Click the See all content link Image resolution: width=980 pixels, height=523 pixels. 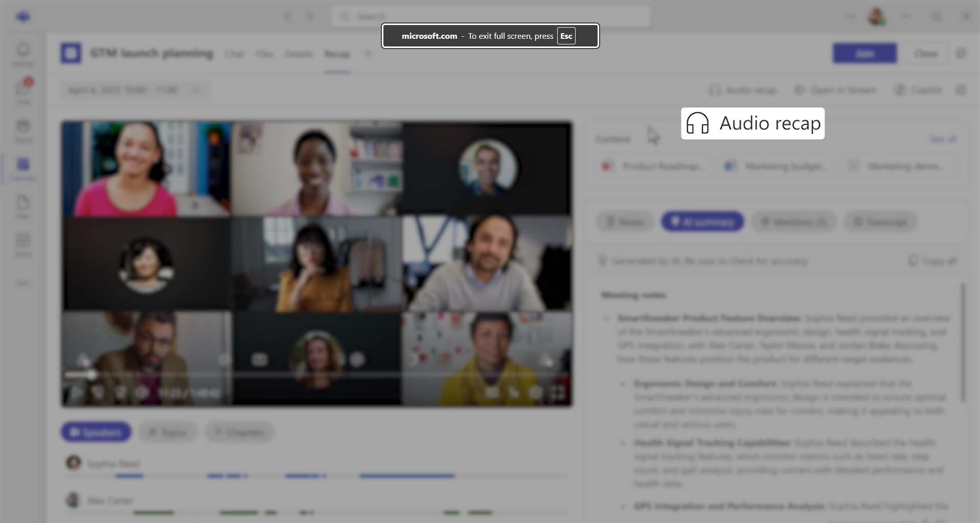(943, 139)
